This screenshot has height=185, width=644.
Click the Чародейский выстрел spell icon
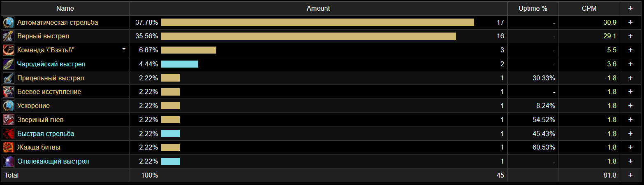9,64
